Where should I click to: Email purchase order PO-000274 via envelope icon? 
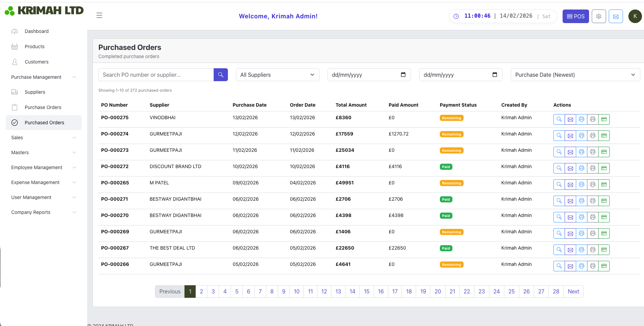point(570,135)
